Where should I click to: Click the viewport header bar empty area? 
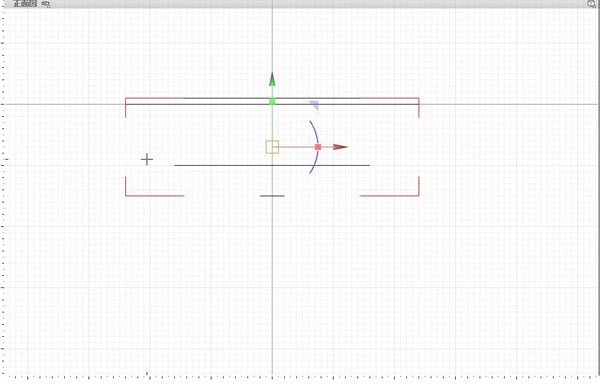306,4
